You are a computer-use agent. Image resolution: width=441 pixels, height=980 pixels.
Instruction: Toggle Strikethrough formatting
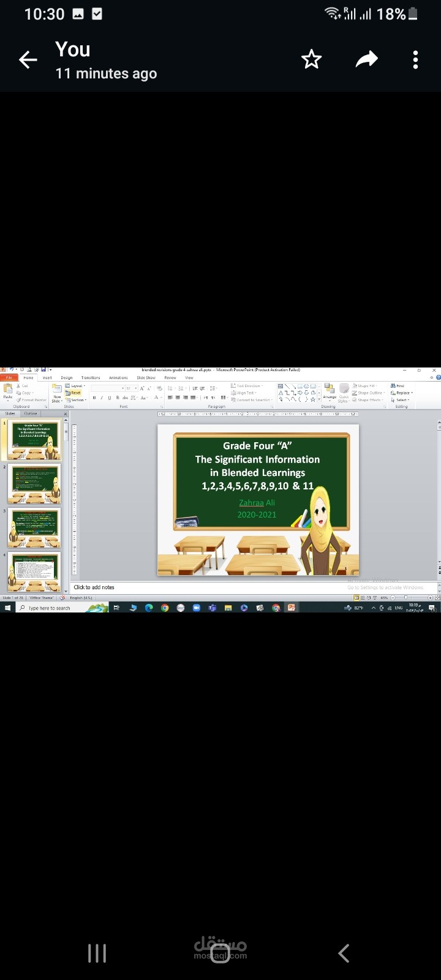[x=125, y=398]
